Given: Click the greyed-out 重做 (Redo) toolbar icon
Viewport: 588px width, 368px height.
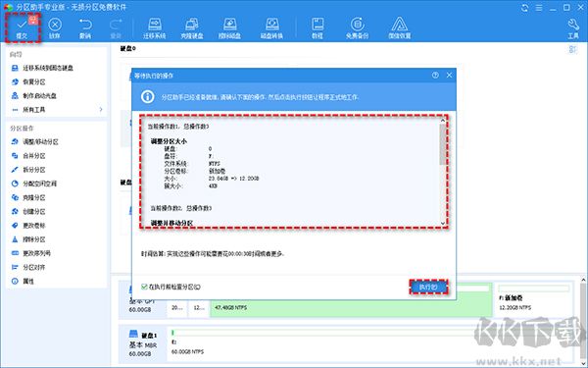Looking at the screenshot, I should coord(116,28).
